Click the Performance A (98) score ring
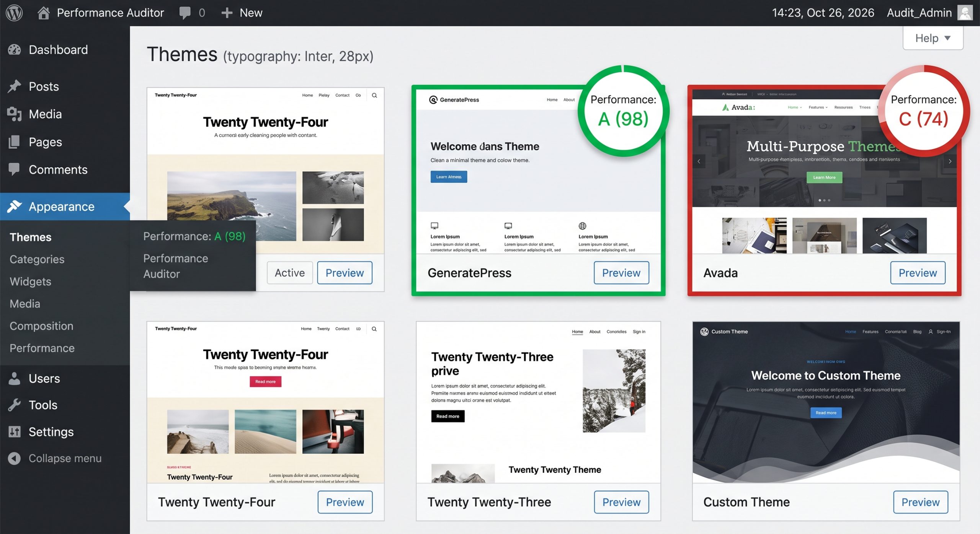Viewport: 980px width, 534px height. [x=623, y=111]
